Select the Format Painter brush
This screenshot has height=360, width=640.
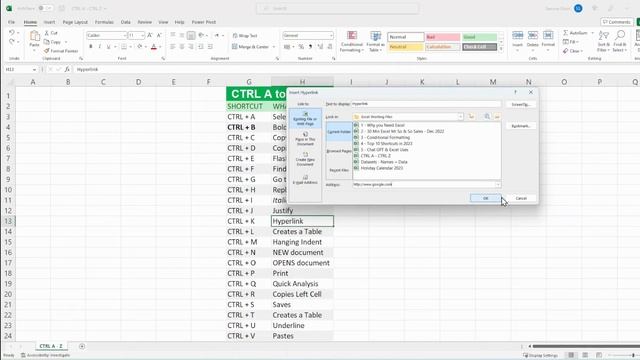(47, 51)
